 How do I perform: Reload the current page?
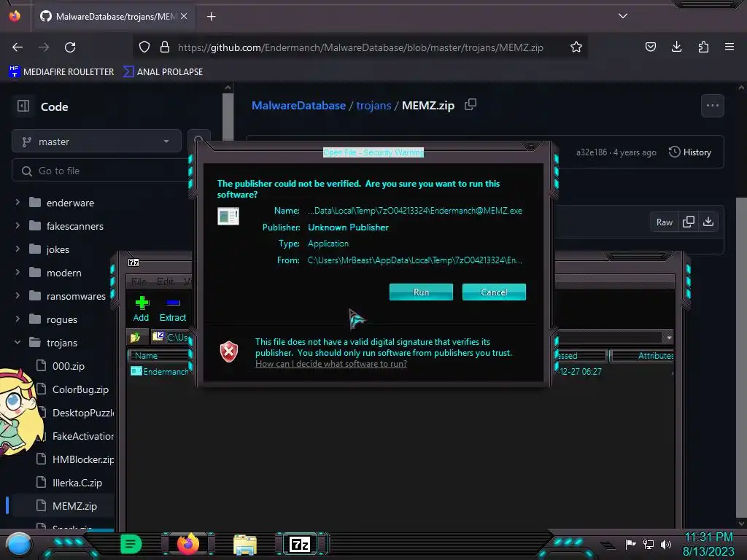70,47
